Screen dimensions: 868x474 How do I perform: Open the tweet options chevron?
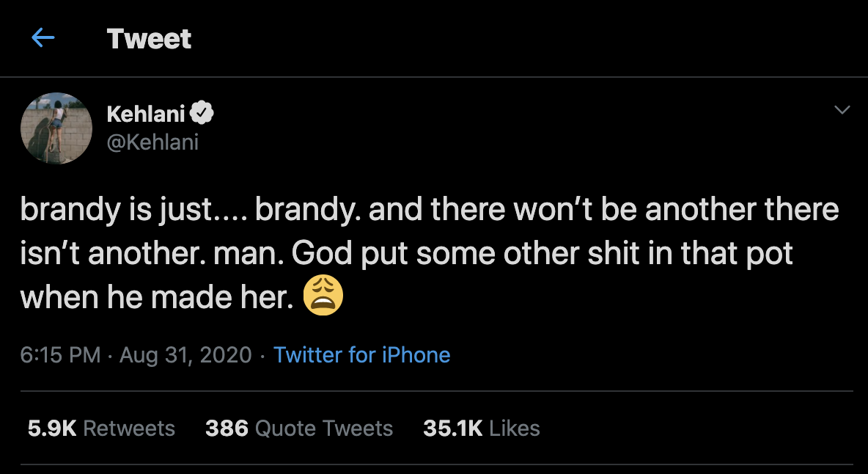point(842,111)
